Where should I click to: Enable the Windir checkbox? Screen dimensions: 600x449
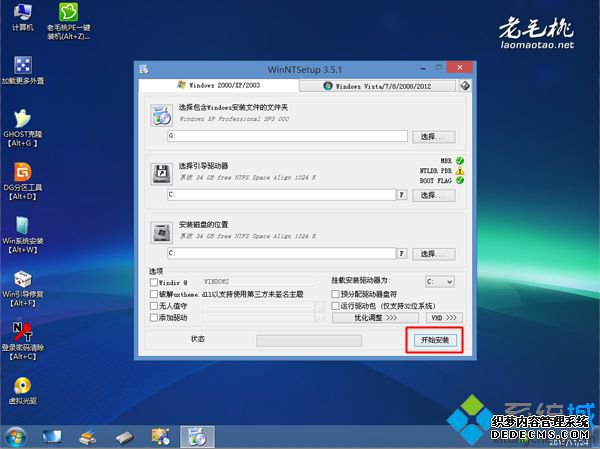tap(154, 282)
